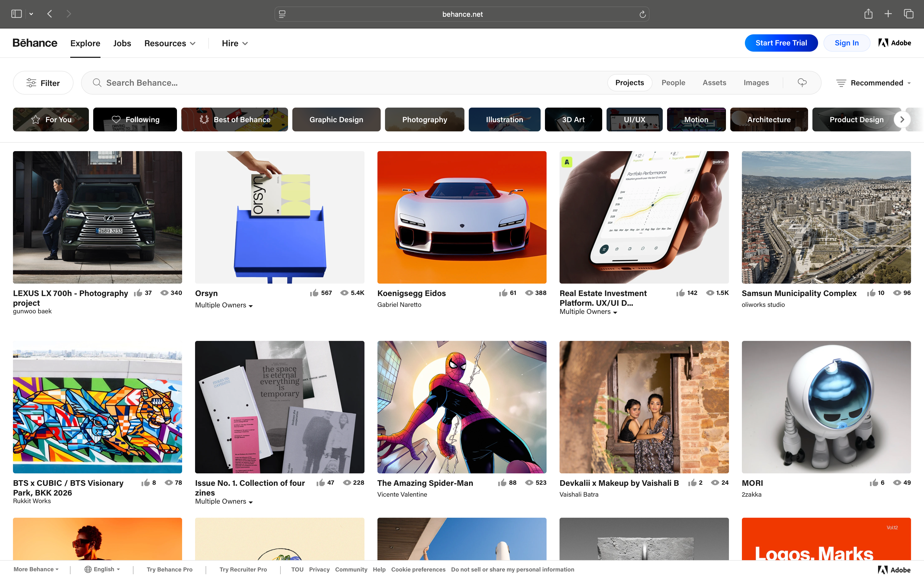Click the thumbs-up icon on The Amazing Spider-Man

[502, 482]
